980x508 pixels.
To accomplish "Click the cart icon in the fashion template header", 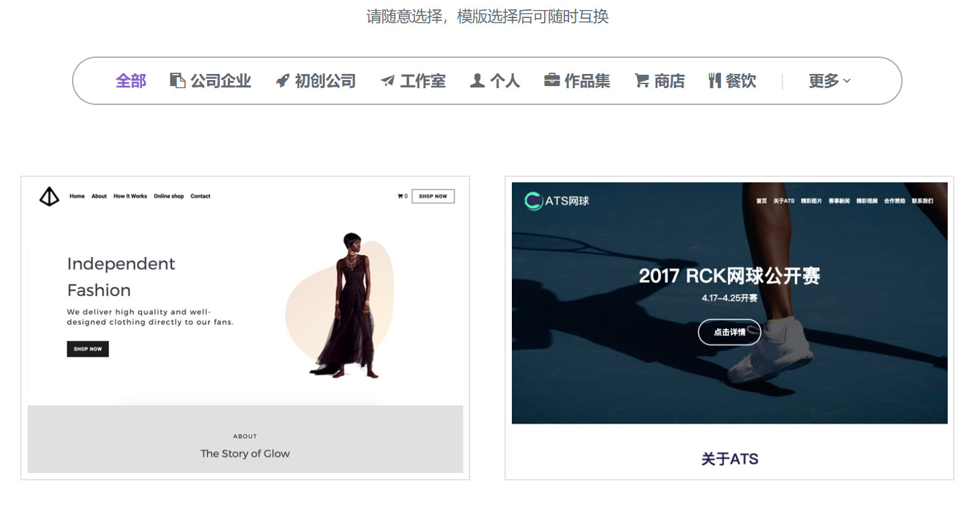I will (401, 196).
